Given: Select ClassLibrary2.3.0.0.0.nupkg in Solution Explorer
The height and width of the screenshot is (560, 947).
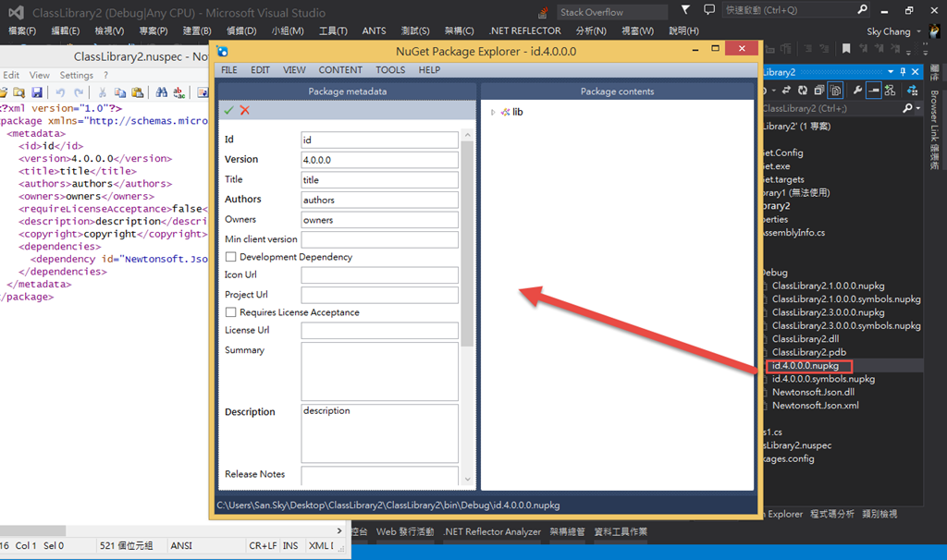Looking at the screenshot, I should pos(828,312).
